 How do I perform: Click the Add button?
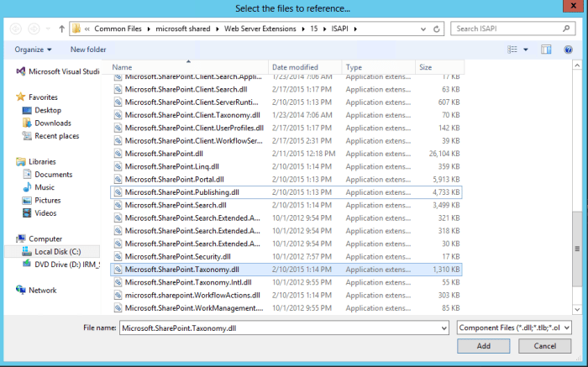click(x=483, y=346)
